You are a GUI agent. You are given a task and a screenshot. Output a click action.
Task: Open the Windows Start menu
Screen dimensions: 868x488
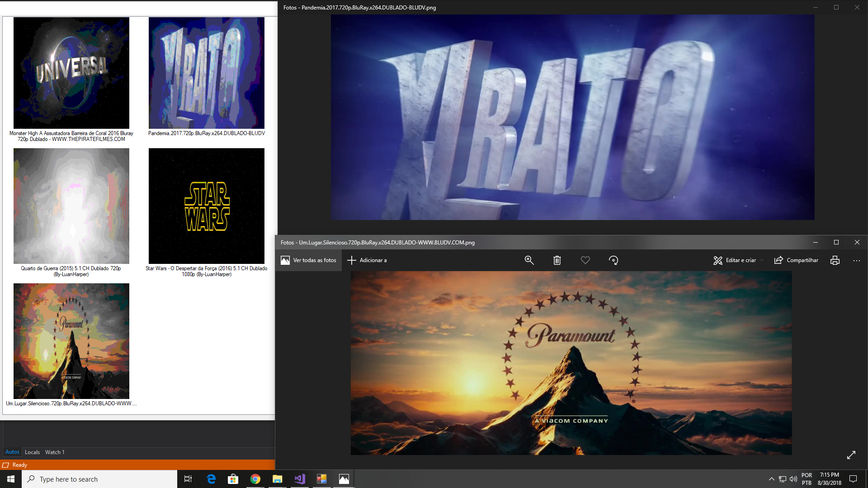coord(11,479)
